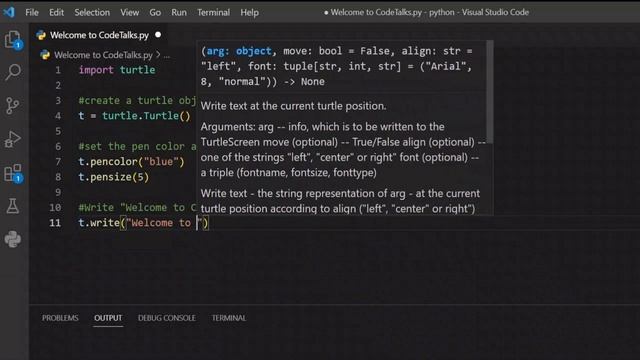Click 'import turtle' on line 1
Screen dimensions: 640x360
(x=117, y=70)
